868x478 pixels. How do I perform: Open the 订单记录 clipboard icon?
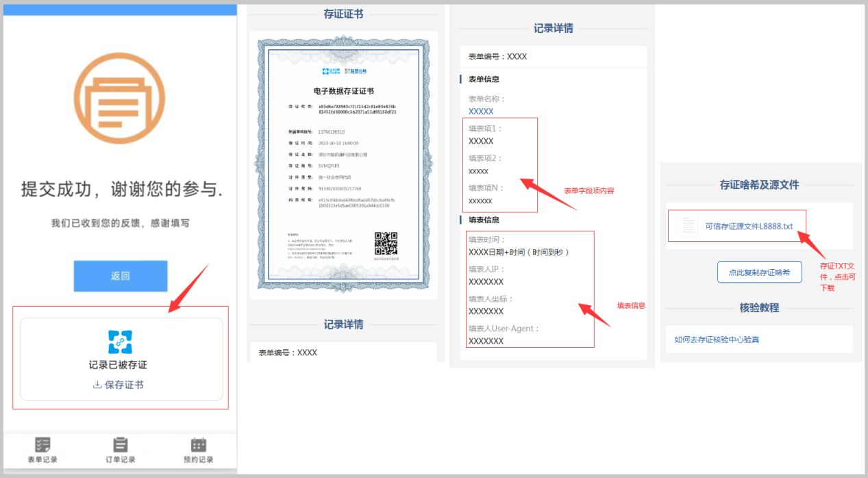[120, 445]
